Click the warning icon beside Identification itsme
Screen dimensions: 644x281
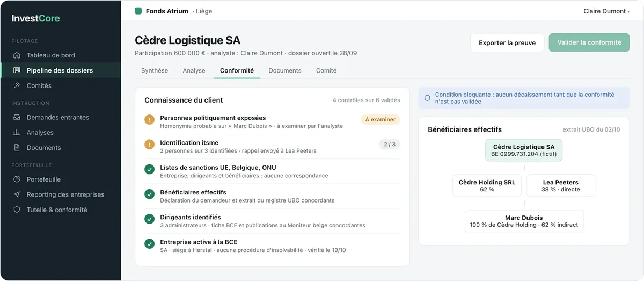tap(150, 145)
